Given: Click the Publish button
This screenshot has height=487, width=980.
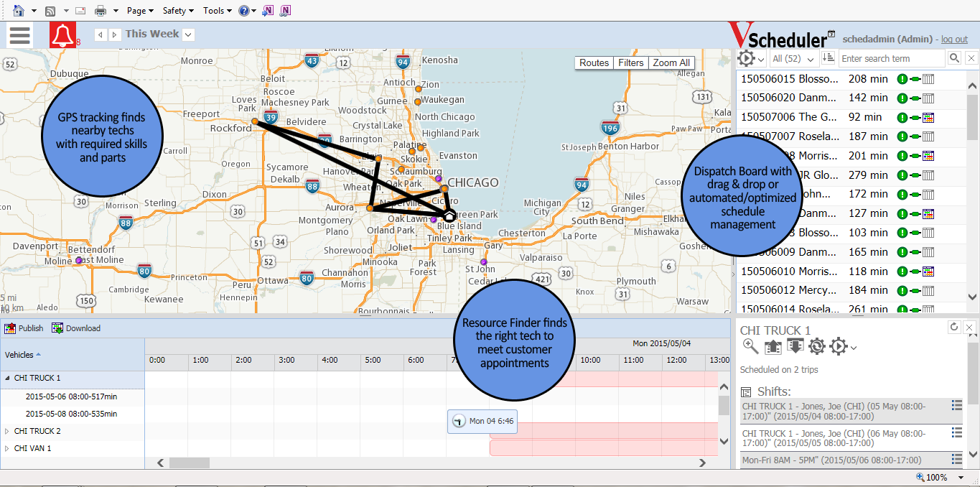Looking at the screenshot, I should 24,328.
